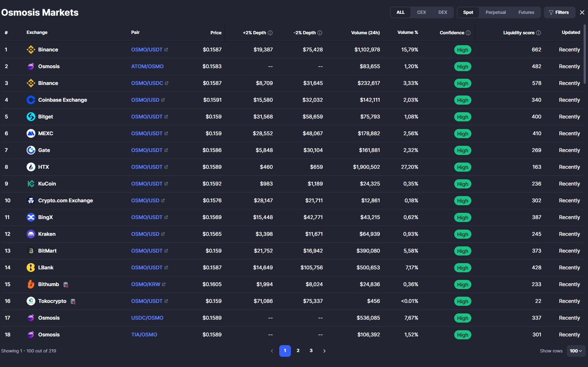Screen dimensions: 588x367
Task: Open Kraken OSMO/USD pair link
Action: click(145, 234)
